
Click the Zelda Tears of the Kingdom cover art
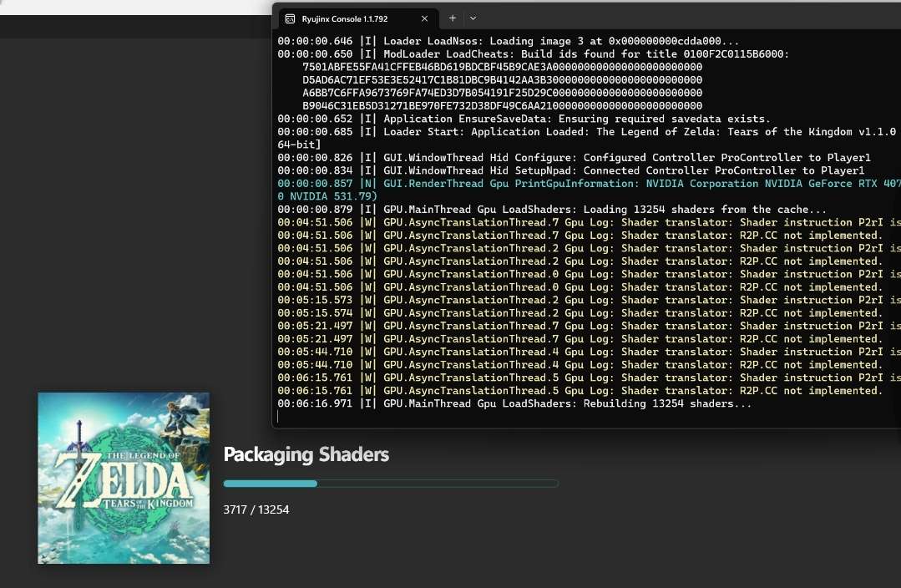(x=124, y=478)
